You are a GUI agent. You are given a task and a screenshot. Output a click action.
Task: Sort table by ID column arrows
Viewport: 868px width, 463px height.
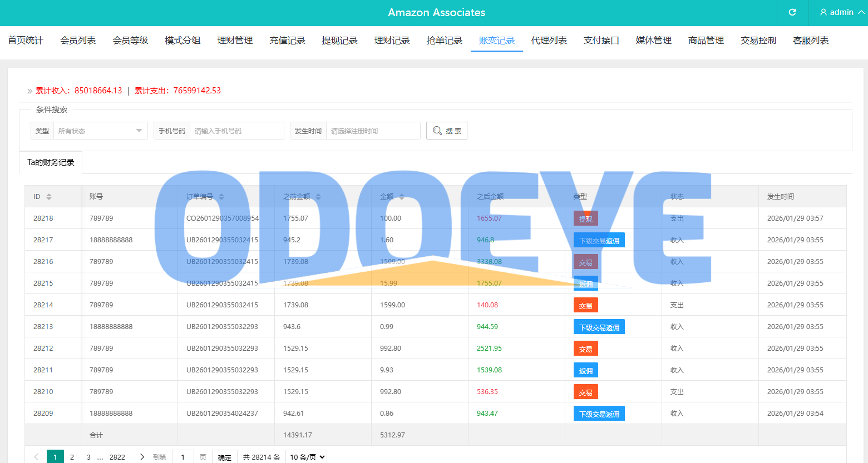pos(49,197)
